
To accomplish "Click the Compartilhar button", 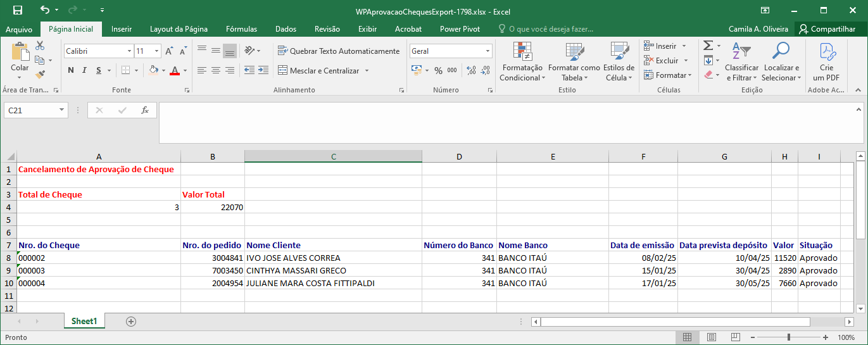I will coord(827,29).
